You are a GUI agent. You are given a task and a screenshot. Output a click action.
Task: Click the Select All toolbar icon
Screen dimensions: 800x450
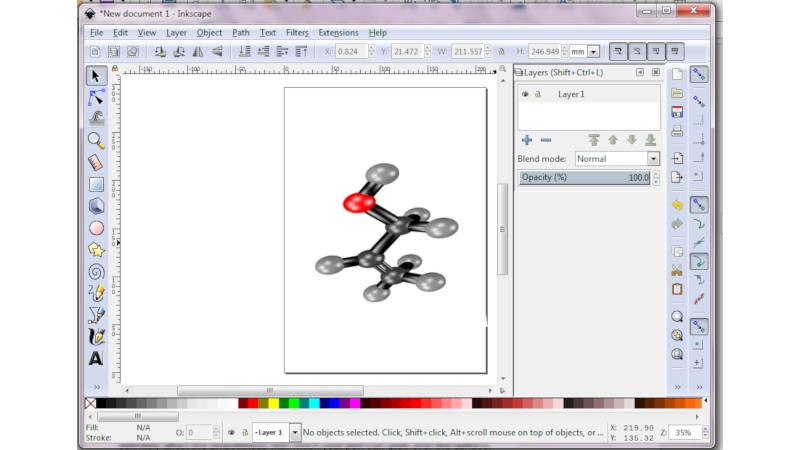coord(95,52)
